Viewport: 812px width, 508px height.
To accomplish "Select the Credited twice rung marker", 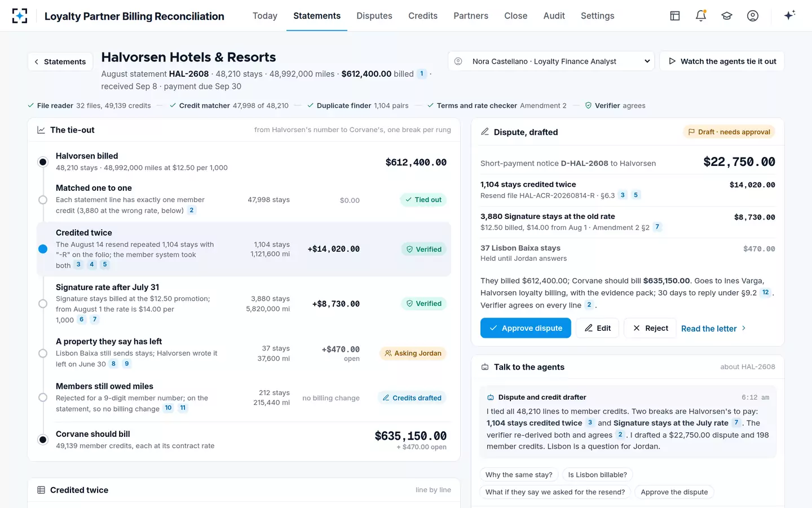I will [43, 249].
